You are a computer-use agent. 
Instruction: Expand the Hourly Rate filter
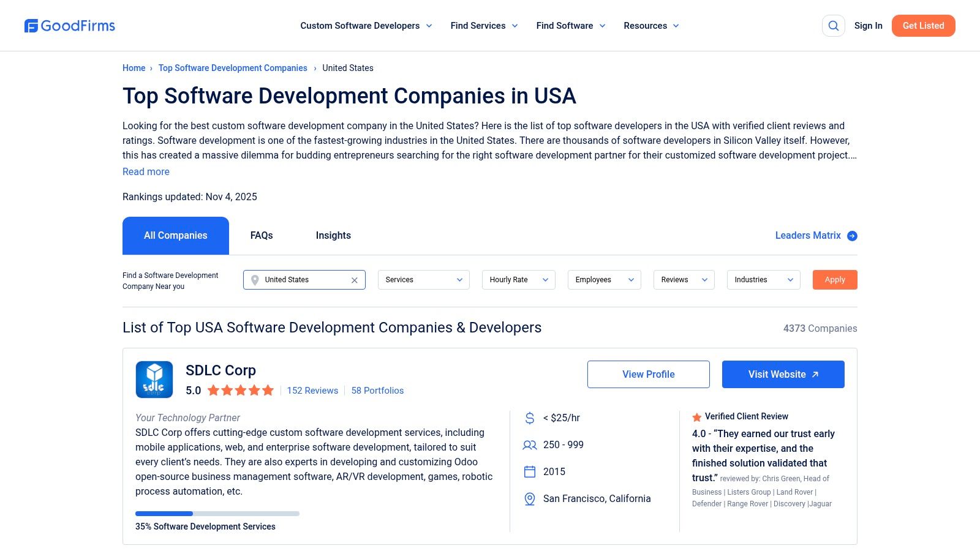point(518,280)
